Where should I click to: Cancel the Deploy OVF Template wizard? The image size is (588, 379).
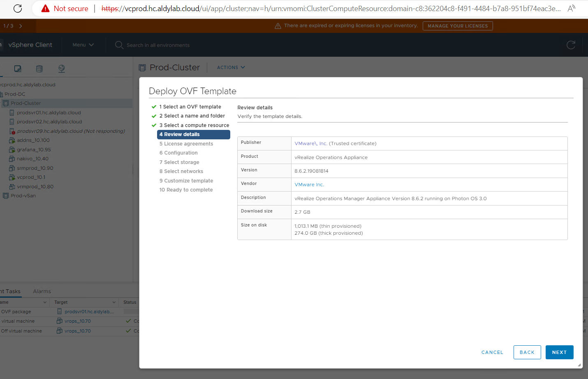[x=492, y=352]
